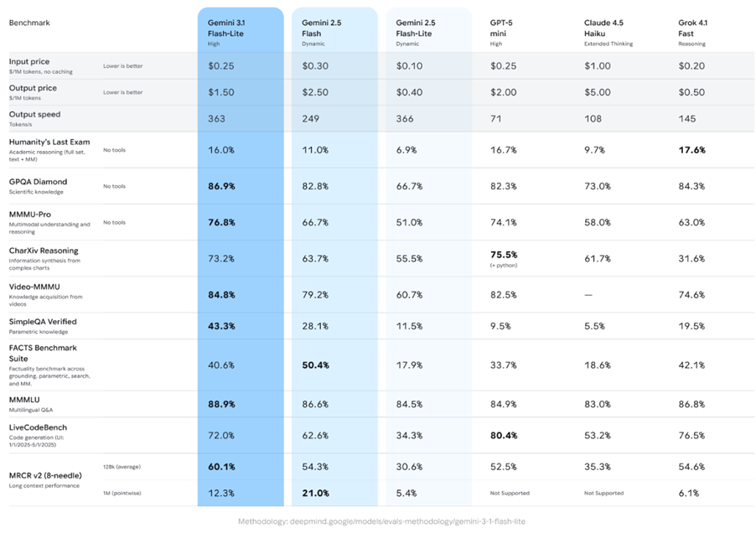Click the Humanity's Last Exam row label
The width and height of the screenshot is (756, 538).
(49, 142)
